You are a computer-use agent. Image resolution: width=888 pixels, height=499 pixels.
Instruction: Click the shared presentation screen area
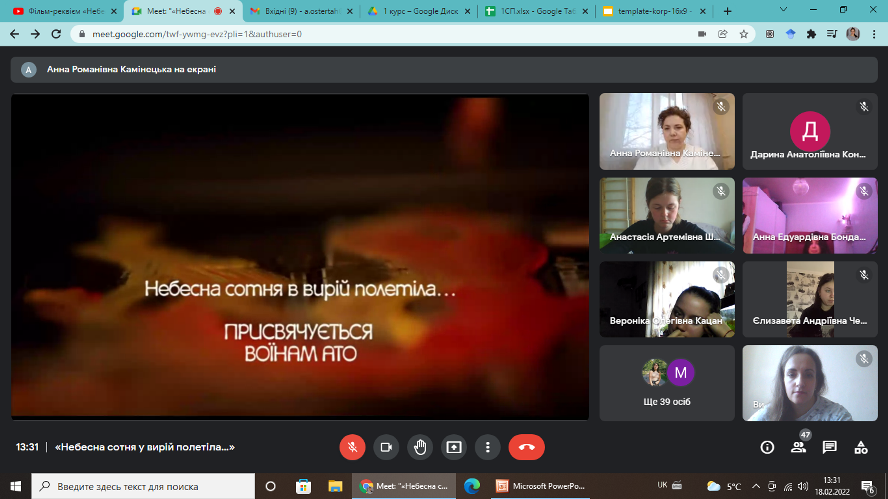click(300, 257)
